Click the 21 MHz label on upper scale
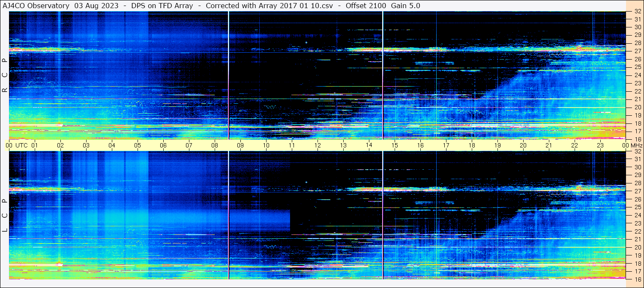Image resolution: width=644 pixels, height=288 pixels. 637,99
